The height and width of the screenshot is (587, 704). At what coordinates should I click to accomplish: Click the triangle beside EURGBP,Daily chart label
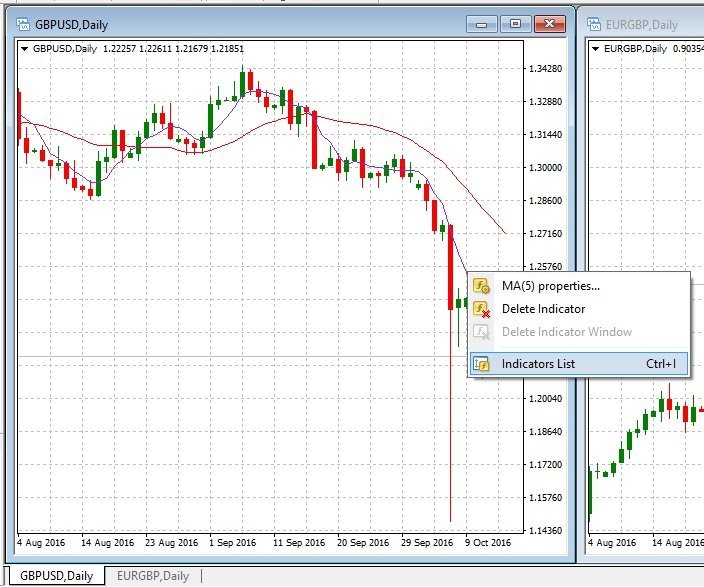(x=597, y=48)
